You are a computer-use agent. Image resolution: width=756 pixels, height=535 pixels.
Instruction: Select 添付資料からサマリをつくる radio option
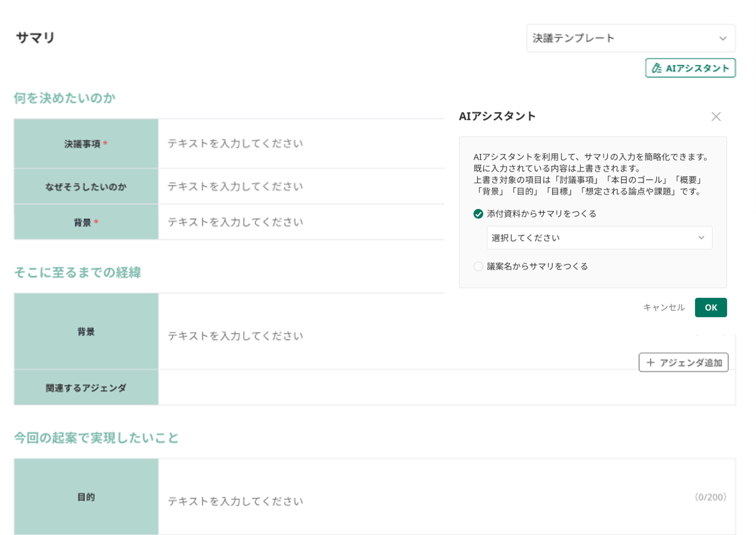click(x=478, y=214)
